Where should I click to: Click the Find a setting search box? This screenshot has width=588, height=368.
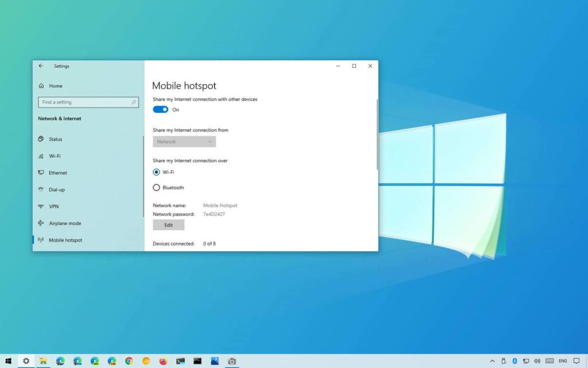point(88,102)
